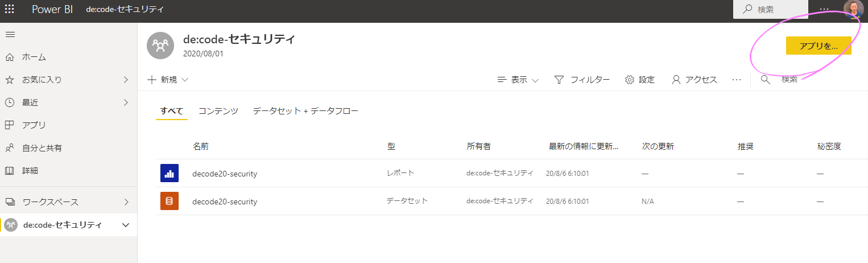This screenshot has height=263, width=868.
Task: Sort by 最新の情報に更新 column header
Action: pyautogui.click(x=584, y=146)
